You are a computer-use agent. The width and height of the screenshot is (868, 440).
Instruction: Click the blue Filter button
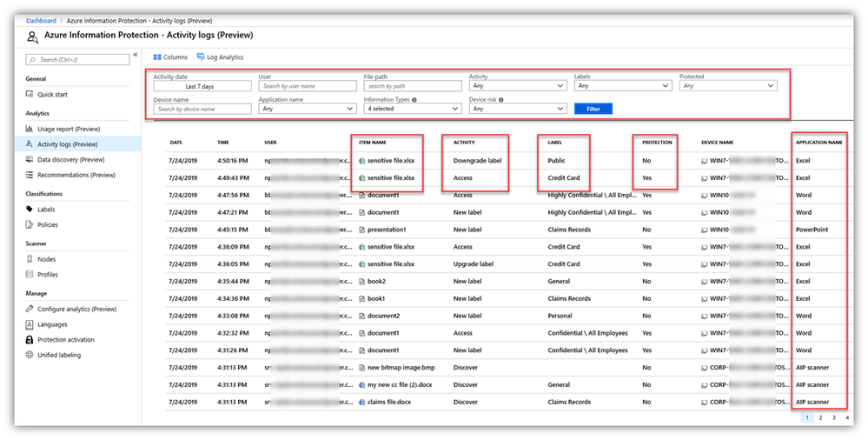(593, 110)
